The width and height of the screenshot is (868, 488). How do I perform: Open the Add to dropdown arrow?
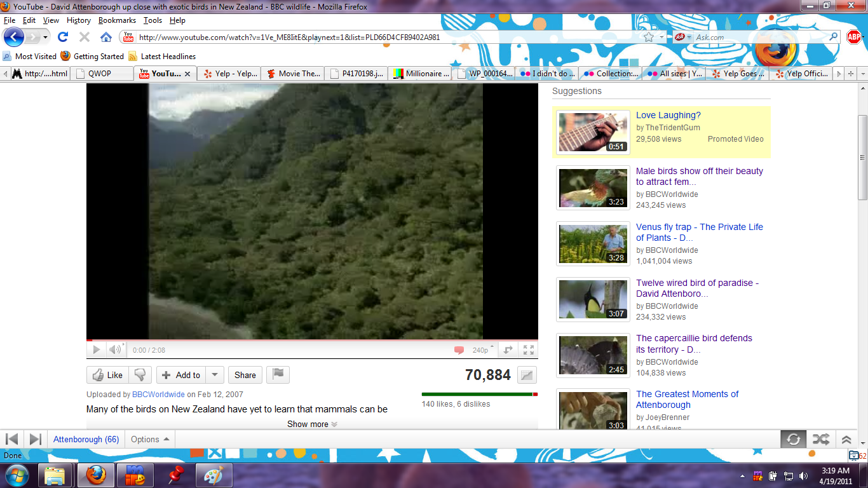(215, 375)
